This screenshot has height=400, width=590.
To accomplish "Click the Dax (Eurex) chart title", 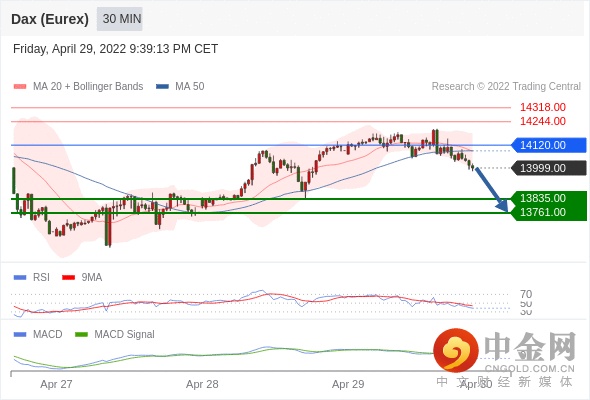I will (x=50, y=19).
